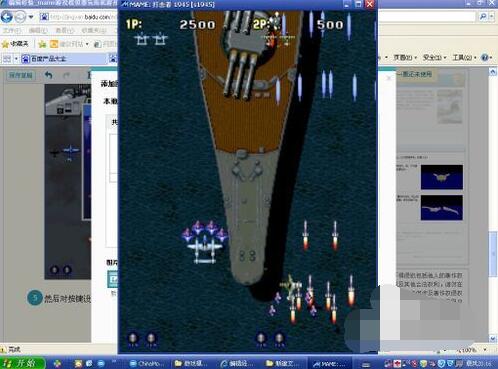Viewport: 498px width, 369px height.
Task: Open the ChinaHo... taskbar button
Action: click(147, 363)
